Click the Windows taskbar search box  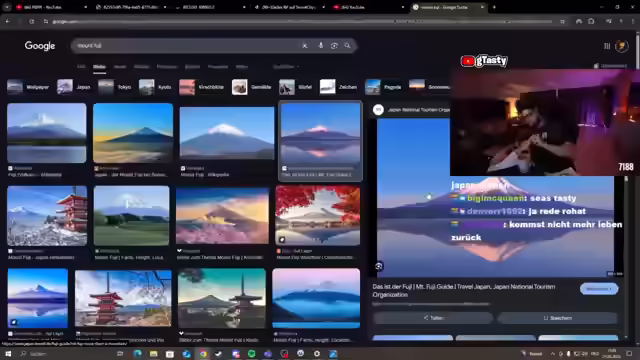coord(65,353)
